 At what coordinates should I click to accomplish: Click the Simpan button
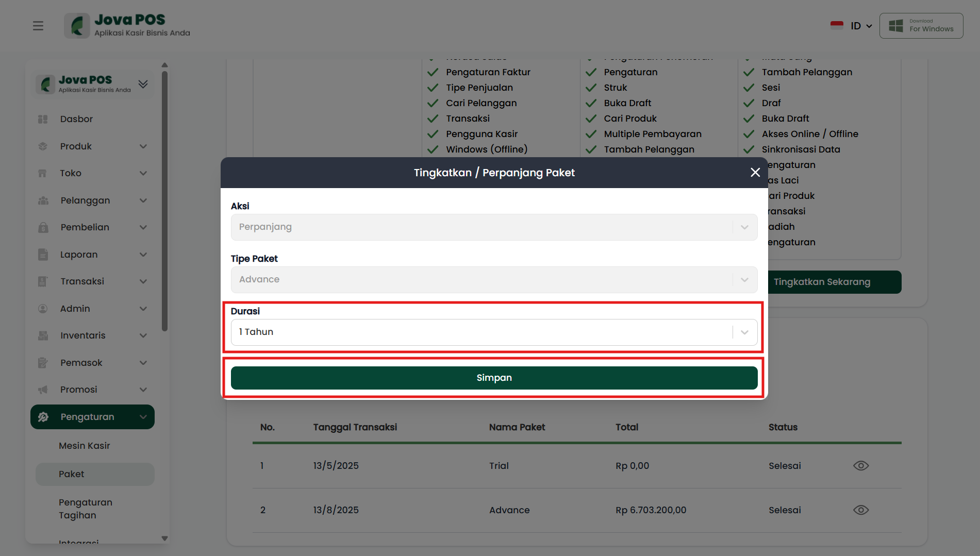tap(494, 378)
